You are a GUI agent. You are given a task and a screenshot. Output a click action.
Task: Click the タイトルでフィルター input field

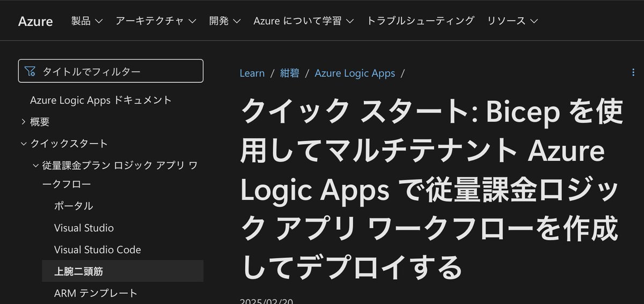point(111,71)
